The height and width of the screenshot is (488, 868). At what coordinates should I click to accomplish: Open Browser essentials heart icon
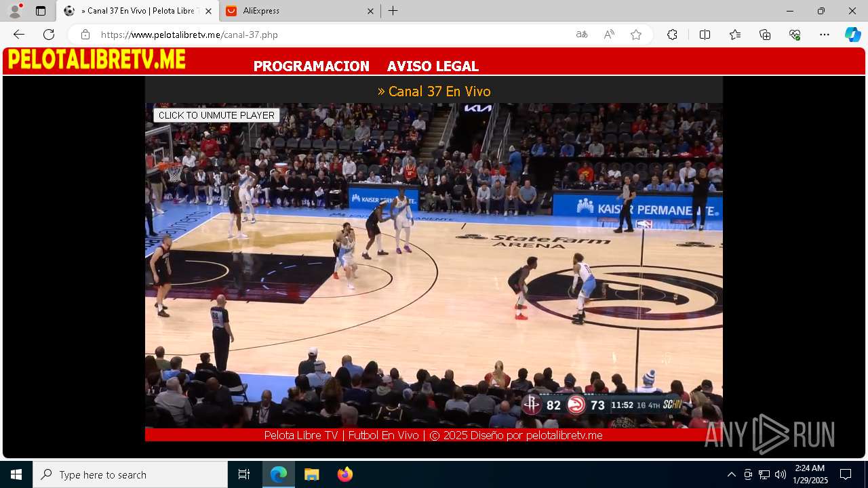click(x=795, y=35)
